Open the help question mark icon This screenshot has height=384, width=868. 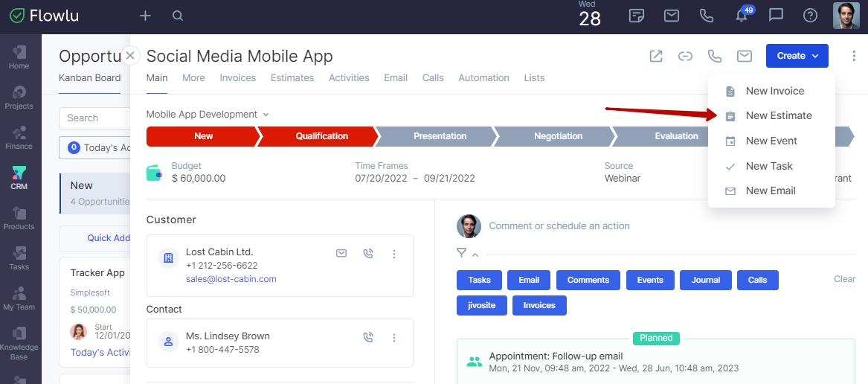pyautogui.click(x=811, y=16)
